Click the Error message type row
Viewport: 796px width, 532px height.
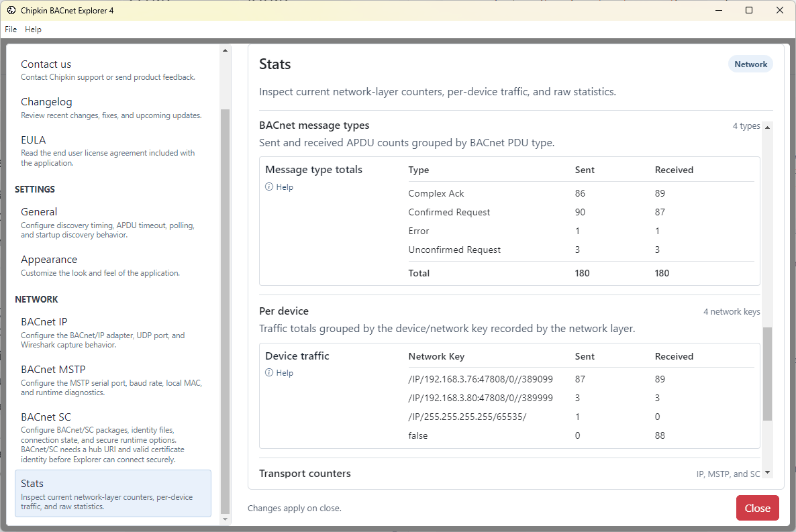point(581,231)
